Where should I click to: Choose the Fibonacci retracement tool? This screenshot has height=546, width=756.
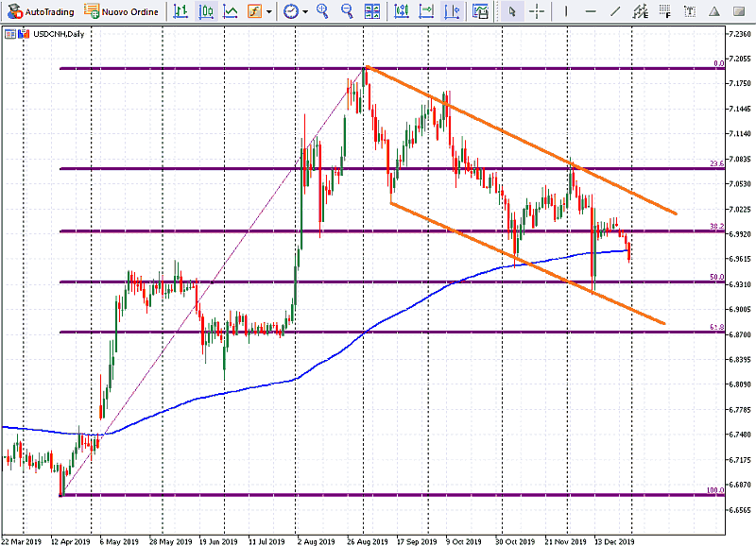(x=666, y=11)
